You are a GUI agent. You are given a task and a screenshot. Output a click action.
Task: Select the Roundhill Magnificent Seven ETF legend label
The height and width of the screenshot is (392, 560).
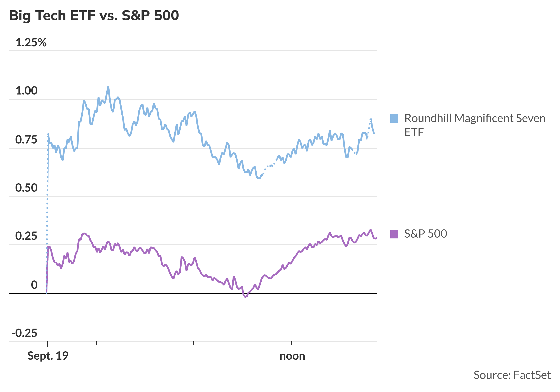474,125
